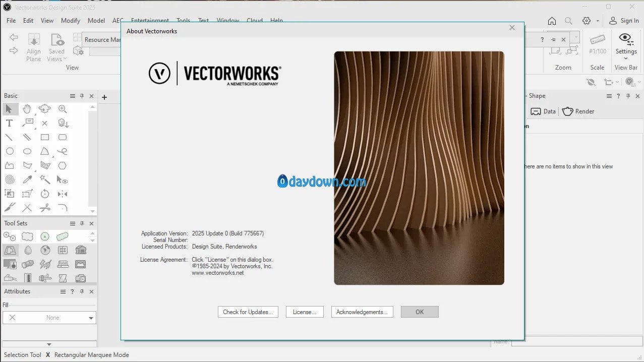Switch to the Render tab
This screenshot has height=362, width=644.
578,111
